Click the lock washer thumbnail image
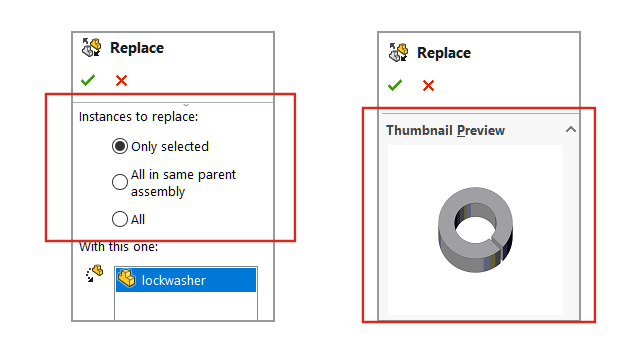The height and width of the screenshot is (360, 640). (x=476, y=230)
